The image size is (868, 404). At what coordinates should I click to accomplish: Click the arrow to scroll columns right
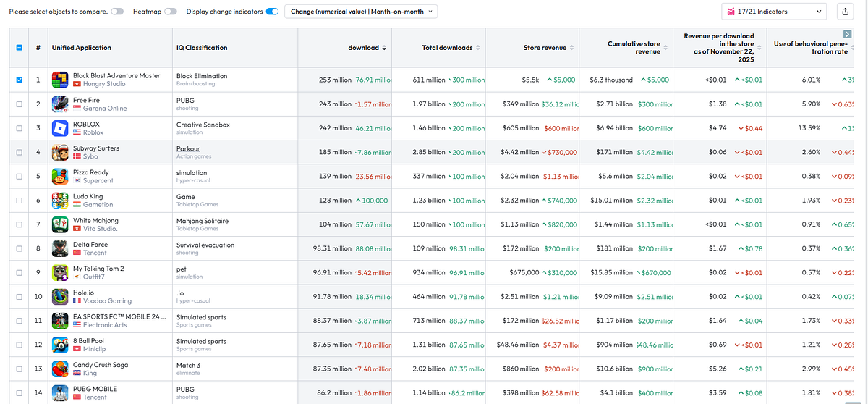pos(847,34)
